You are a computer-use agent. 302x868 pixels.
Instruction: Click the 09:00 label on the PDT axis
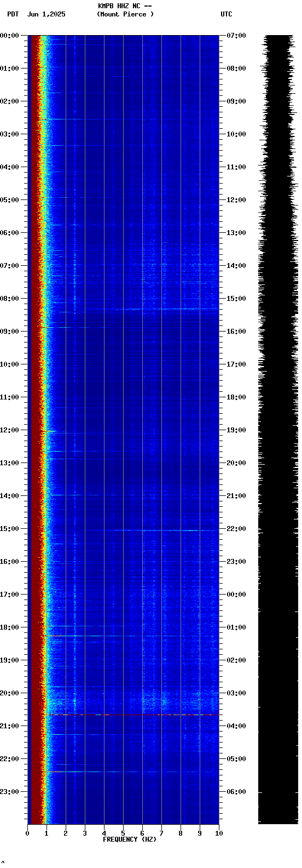pos(9,332)
